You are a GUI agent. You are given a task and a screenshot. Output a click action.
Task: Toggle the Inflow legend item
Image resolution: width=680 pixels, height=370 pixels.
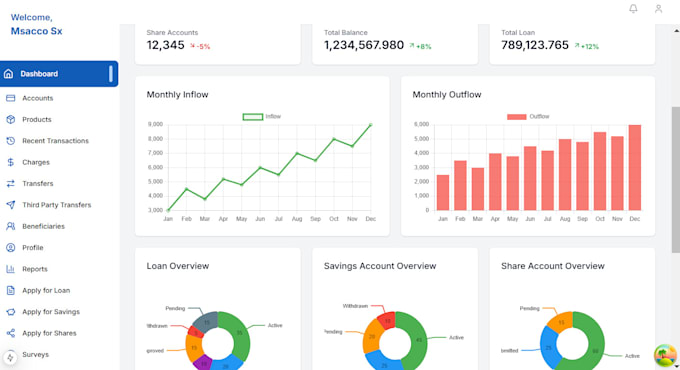(262, 117)
